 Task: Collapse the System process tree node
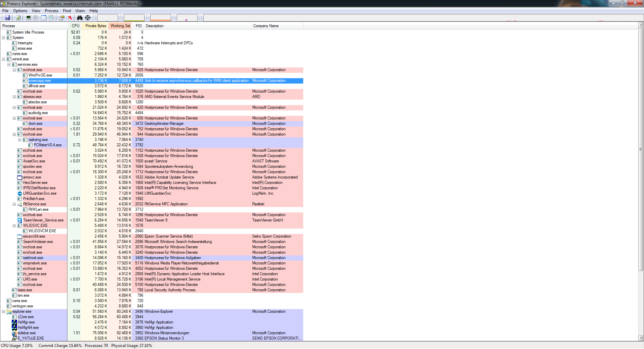[4, 38]
